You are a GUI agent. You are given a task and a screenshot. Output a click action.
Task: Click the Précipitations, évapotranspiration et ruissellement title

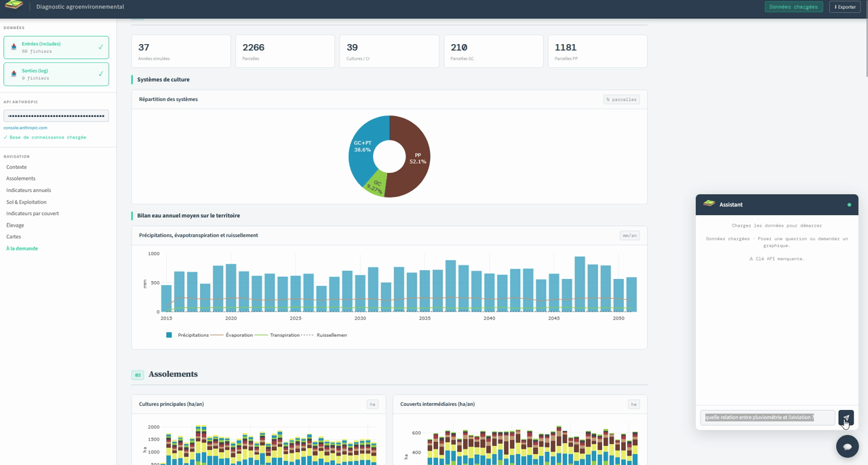198,235
